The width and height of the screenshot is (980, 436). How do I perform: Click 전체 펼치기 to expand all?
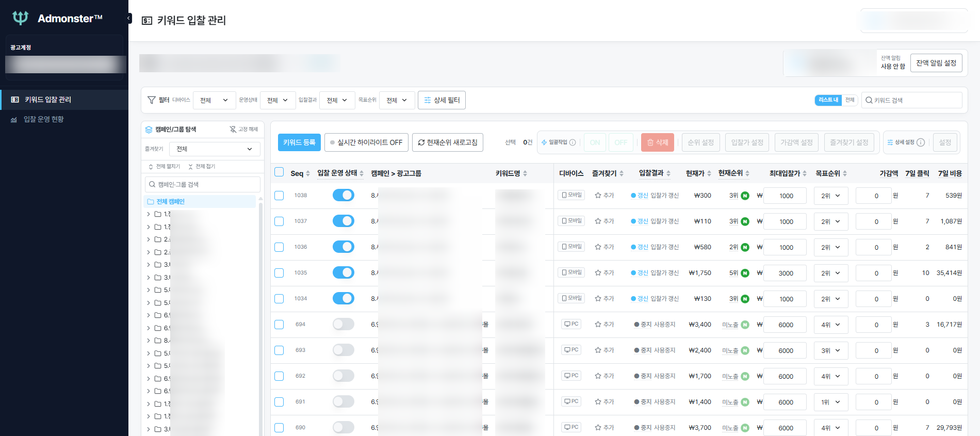click(165, 167)
